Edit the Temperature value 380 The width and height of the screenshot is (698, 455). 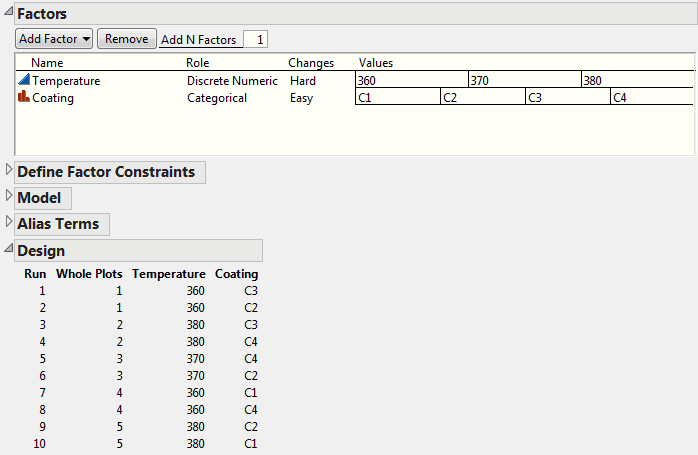[637, 80]
